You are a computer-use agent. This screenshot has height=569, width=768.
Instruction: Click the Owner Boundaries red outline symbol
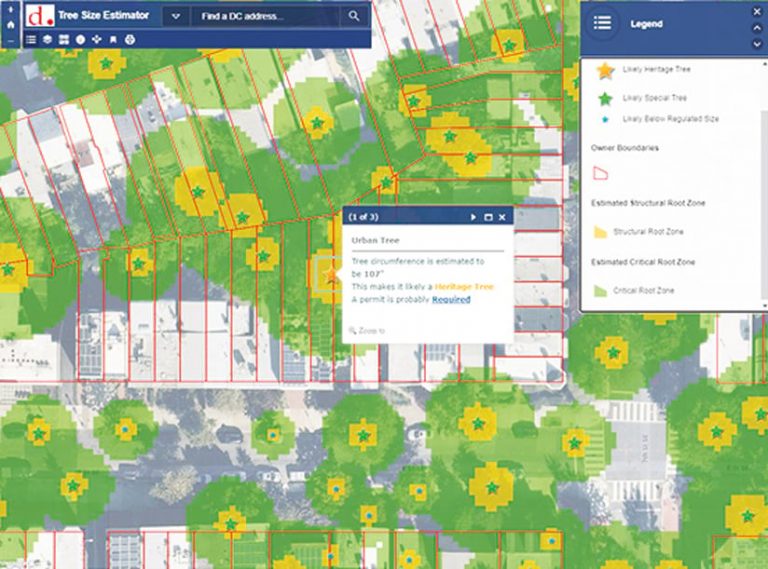600,173
